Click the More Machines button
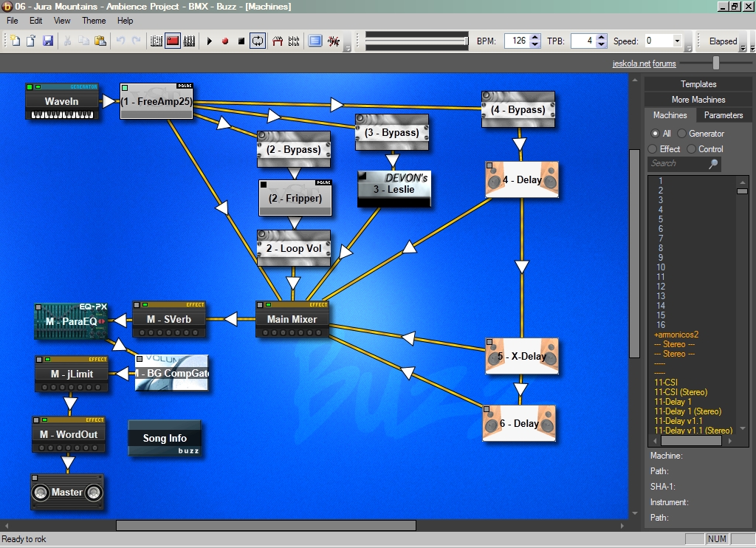 click(x=698, y=100)
